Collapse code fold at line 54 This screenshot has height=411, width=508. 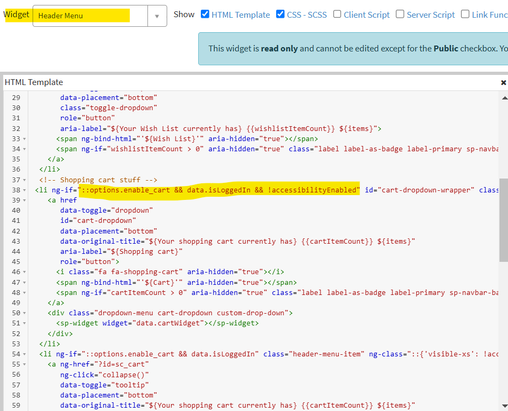pyautogui.click(x=24, y=354)
